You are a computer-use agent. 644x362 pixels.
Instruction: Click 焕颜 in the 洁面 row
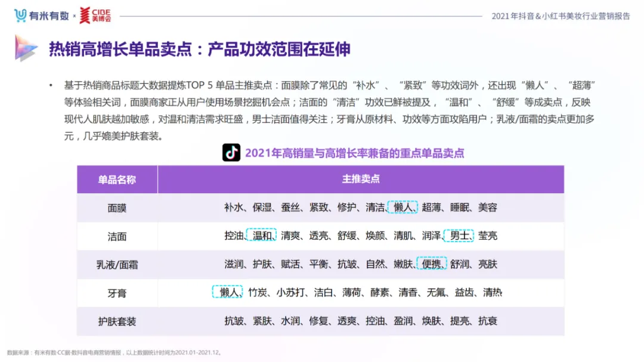click(x=375, y=236)
